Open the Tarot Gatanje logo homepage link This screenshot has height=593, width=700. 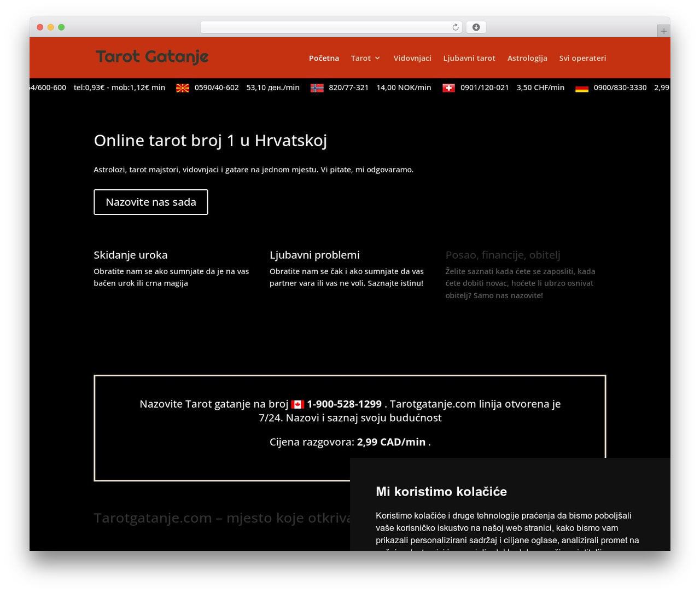point(152,57)
